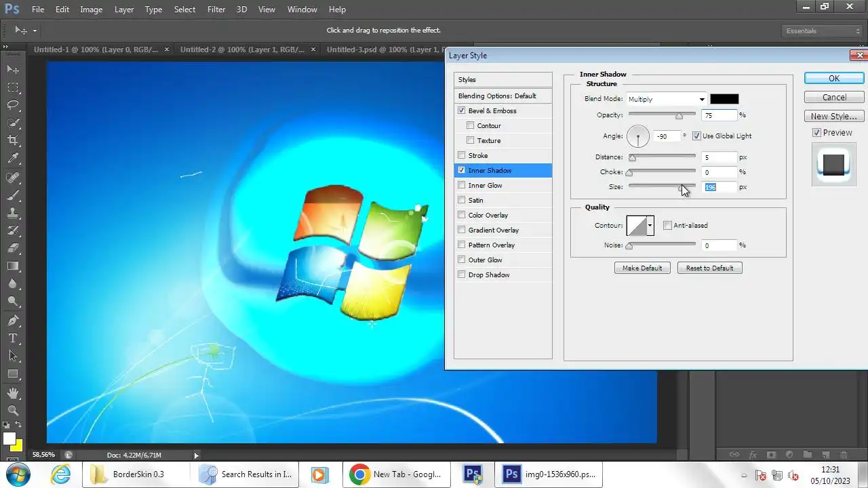Enable the Color Overlay checkbox
The height and width of the screenshot is (488, 868).
click(462, 215)
